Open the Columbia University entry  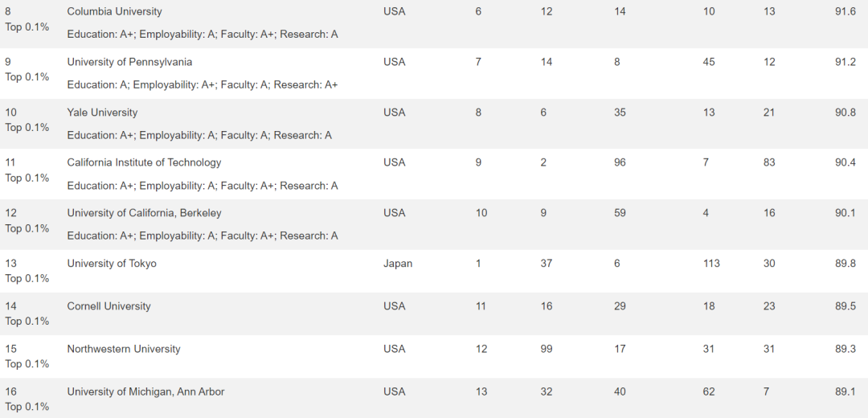[115, 11]
